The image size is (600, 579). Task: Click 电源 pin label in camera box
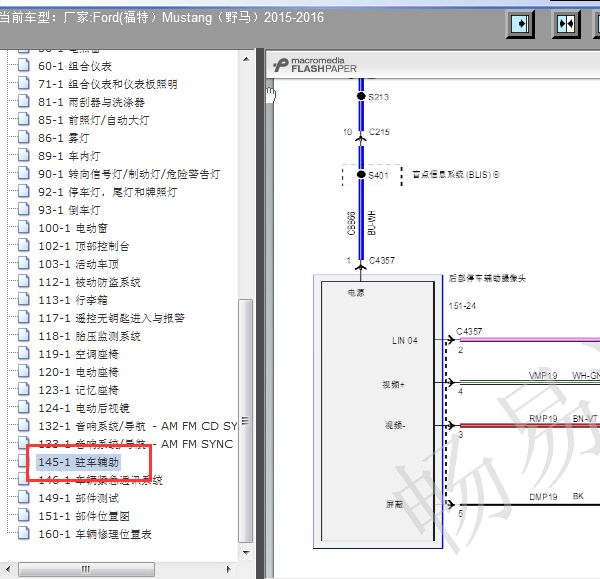356,293
